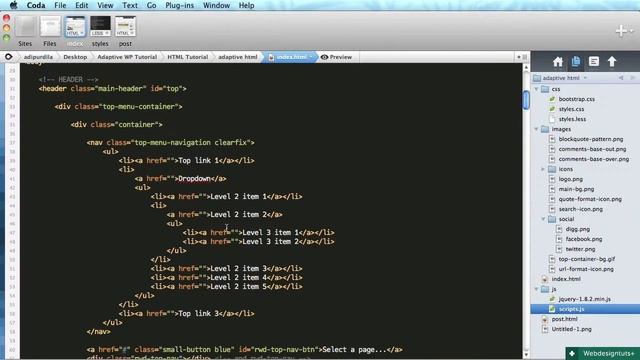This screenshot has height=360, width=640.
Task: Navigate forward in sidebar file browser
Action: (633, 78)
